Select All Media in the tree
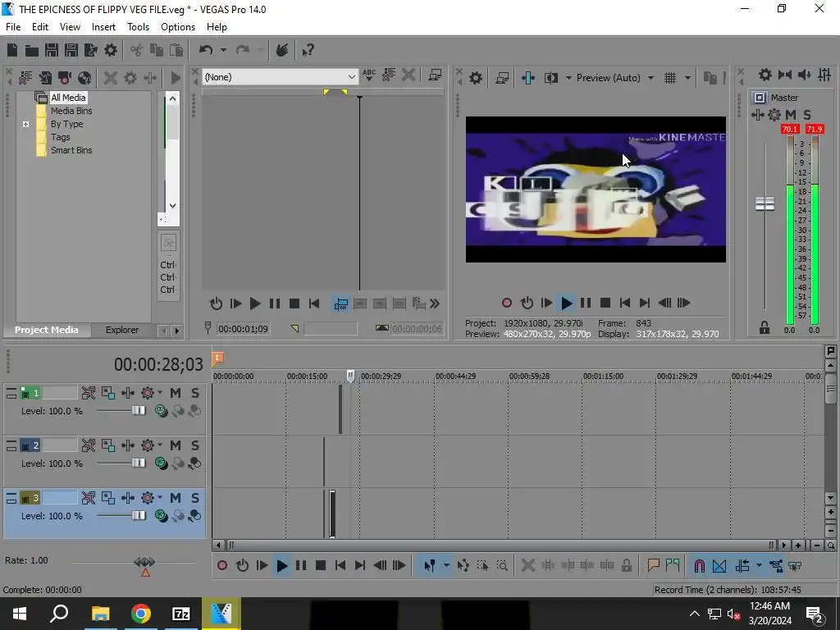The width and height of the screenshot is (840, 630). point(68,98)
